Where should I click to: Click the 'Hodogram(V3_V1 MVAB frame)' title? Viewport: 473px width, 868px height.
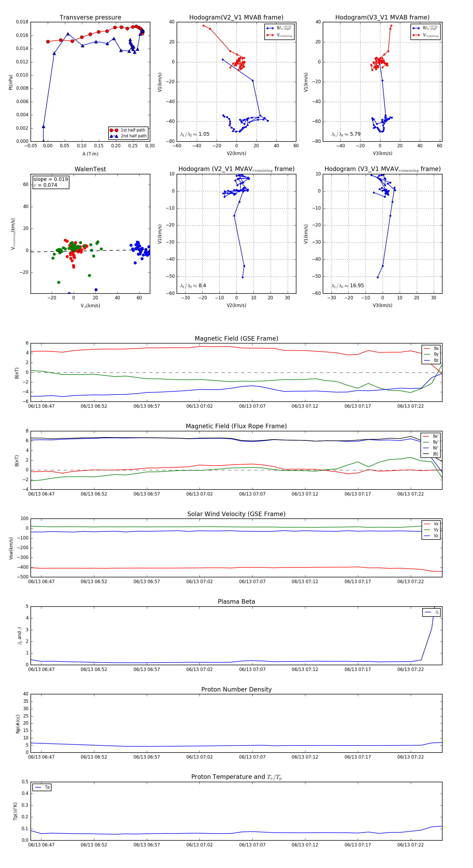click(x=382, y=18)
